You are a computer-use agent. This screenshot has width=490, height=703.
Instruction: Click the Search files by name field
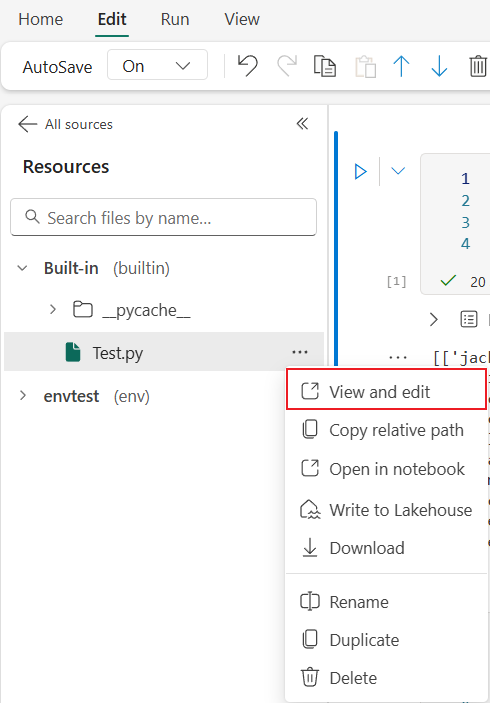pos(164,217)
